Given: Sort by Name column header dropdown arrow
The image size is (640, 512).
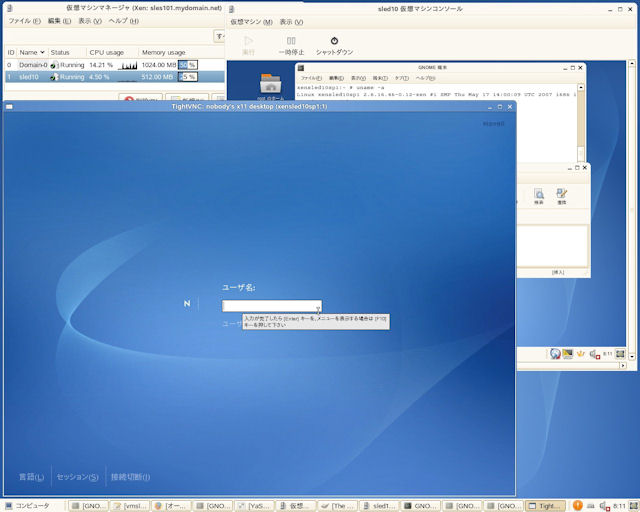Looking at the screenshot, I should tap(42, 52).
